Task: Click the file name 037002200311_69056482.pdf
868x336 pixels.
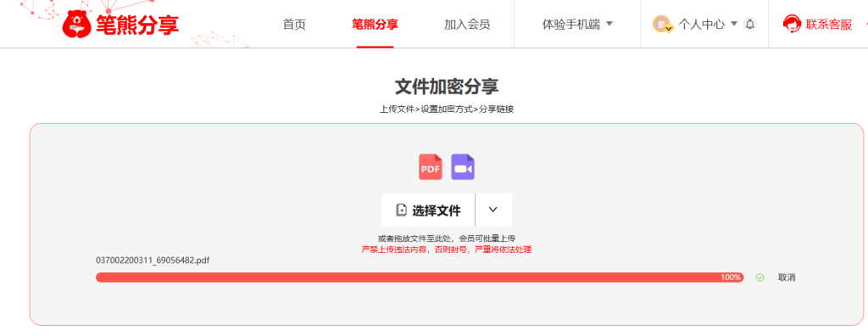Action: [153, 260]
